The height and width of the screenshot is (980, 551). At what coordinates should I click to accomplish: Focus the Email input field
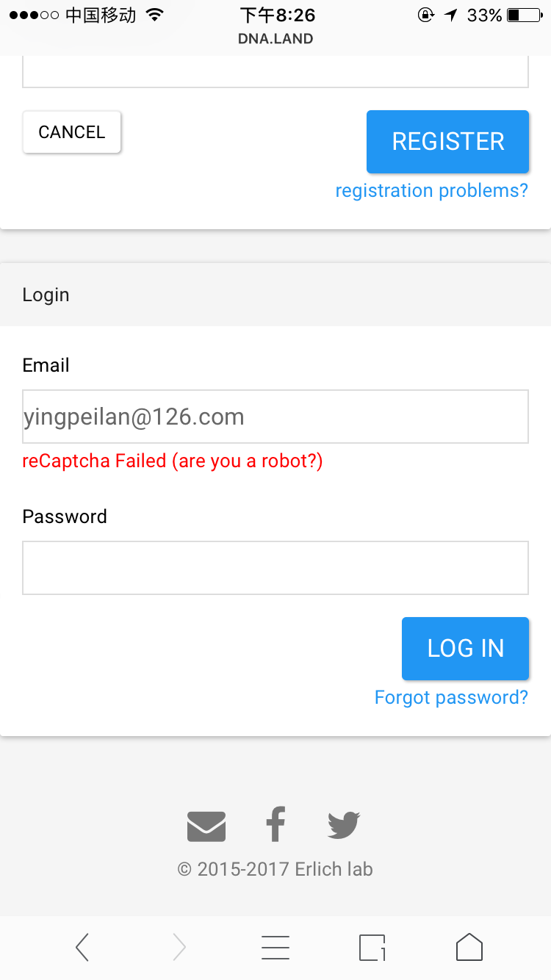275,417
